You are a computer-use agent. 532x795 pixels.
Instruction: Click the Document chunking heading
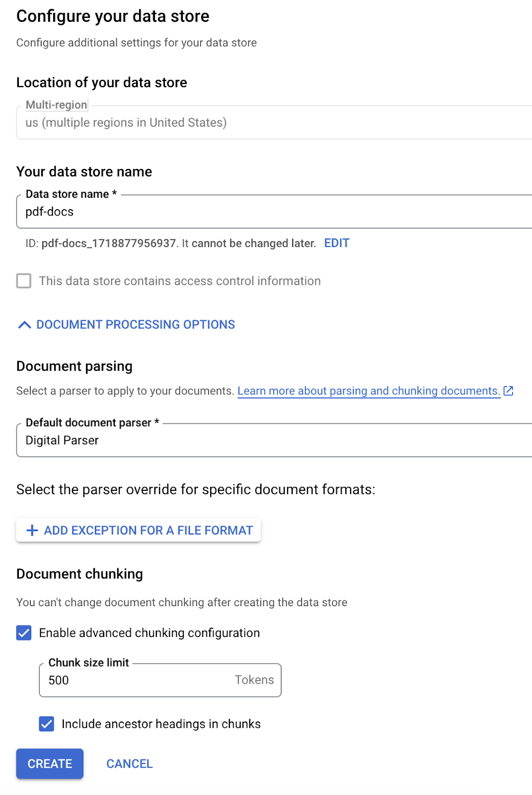pyautogui.click(x=79, y=574)
